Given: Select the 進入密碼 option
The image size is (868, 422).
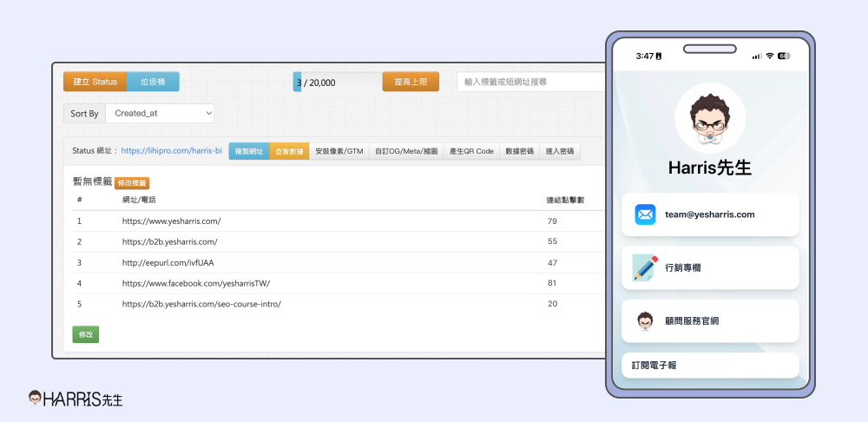Looking at the screenshot, I should [559, 151].
